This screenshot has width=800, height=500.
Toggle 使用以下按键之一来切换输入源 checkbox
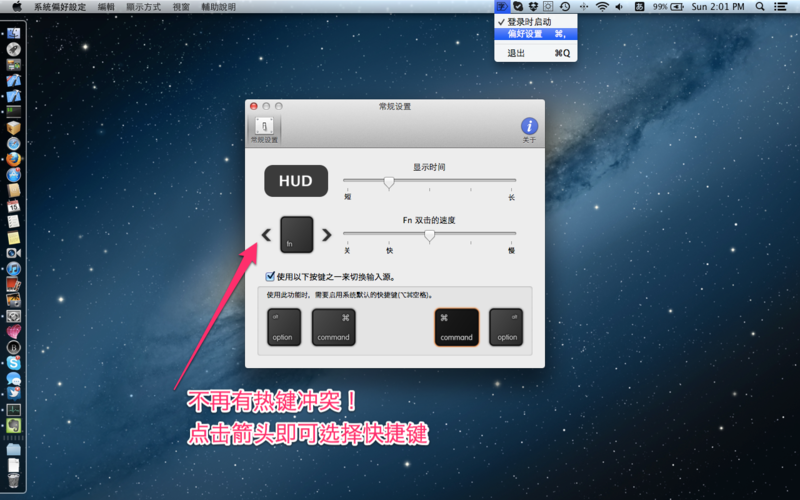(270, 276)
